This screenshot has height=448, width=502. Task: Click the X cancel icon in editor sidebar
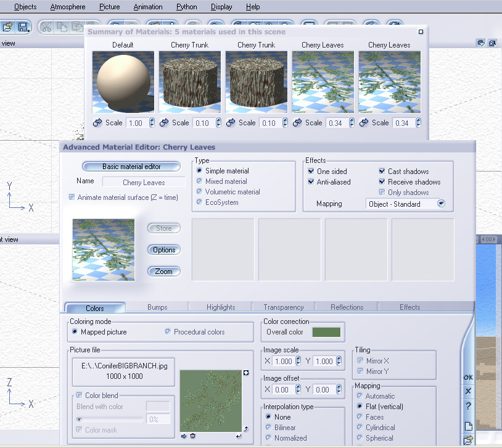468,391
